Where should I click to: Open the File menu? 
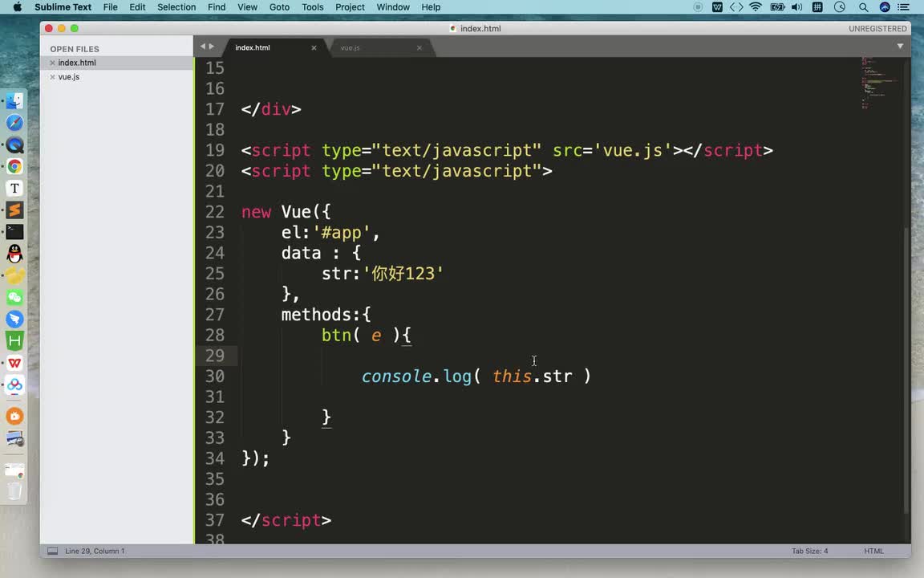coord(110,7)
